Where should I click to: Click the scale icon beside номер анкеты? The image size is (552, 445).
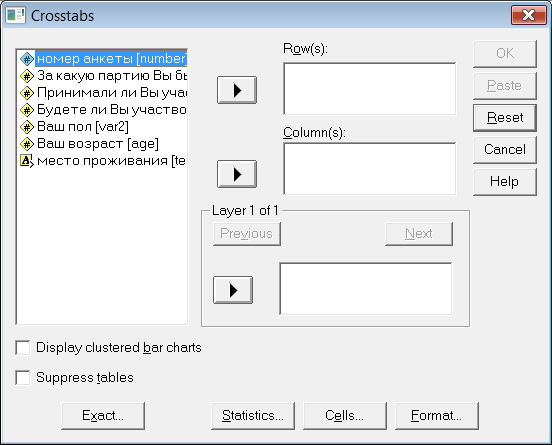27,59
